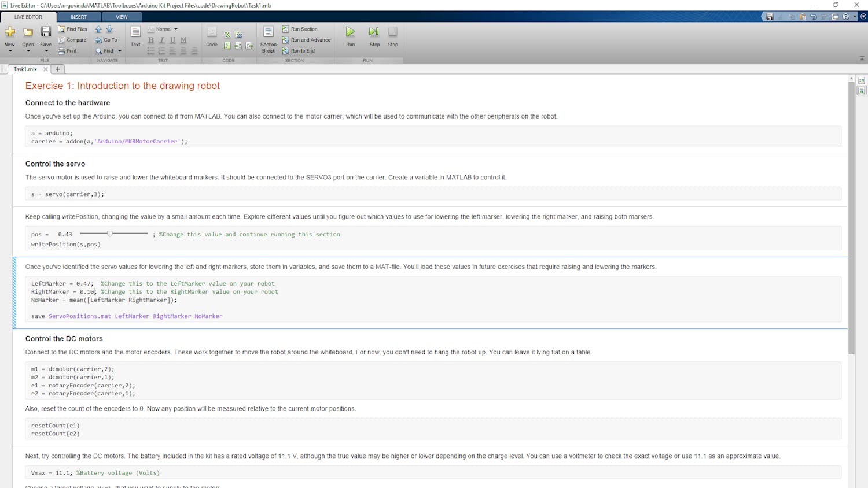Insert a Section Break

(269, 38)
